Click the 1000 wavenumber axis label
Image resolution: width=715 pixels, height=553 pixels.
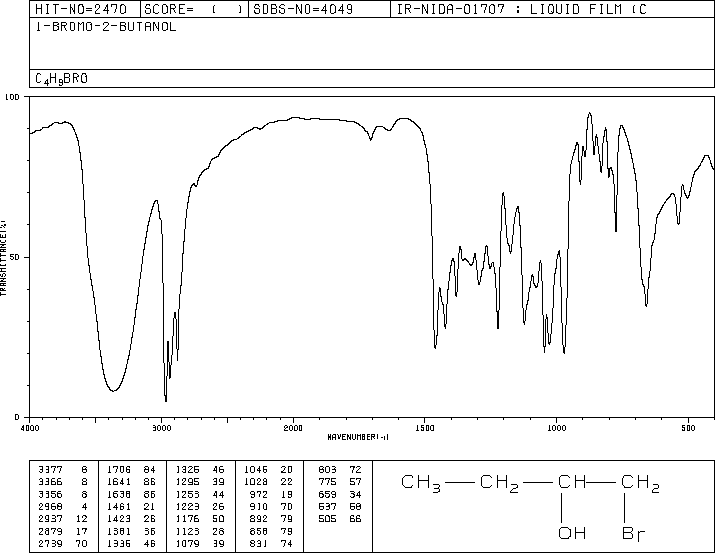pyautogui.click(x=556, y=428)
